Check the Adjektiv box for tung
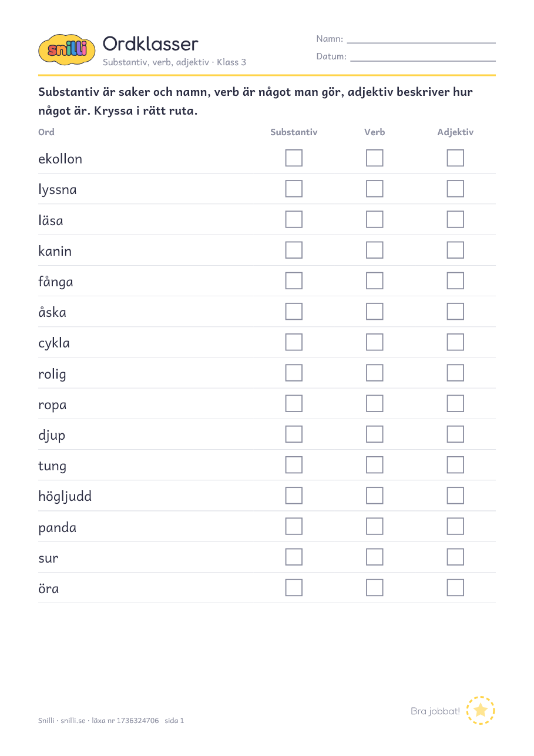This screenshot has height=756, width=534. point(455,465)
